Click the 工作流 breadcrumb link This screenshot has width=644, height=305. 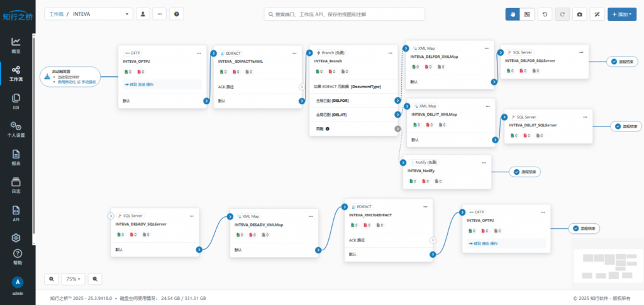tap(56, 14)
